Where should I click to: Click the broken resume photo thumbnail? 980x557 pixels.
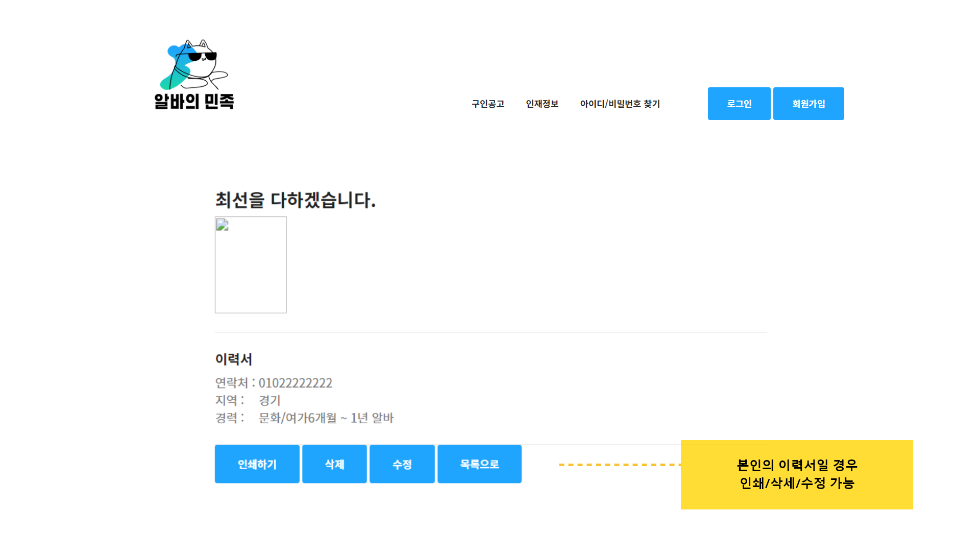tap(251, 265)
